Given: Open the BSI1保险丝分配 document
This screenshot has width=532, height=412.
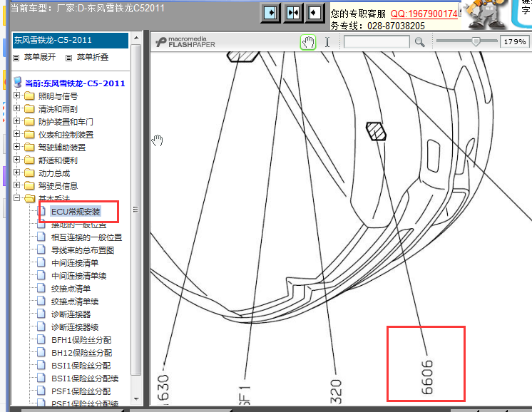Looking at the screenshot, I should [x=81, y=366].
